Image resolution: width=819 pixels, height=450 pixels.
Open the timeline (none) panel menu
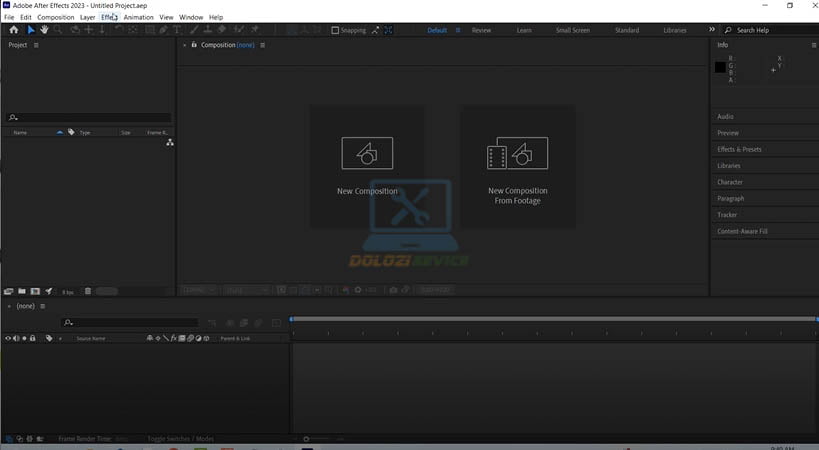click(43, 306)
